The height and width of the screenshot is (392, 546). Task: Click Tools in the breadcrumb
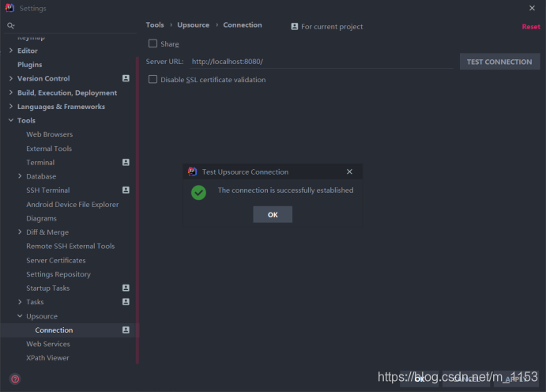(155, 25)
